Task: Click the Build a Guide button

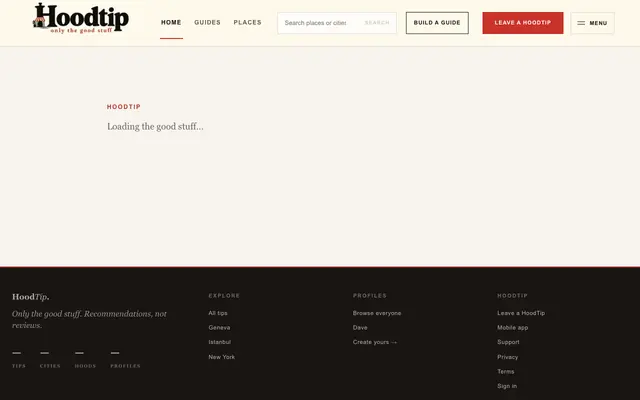Action: [x=437, y=23]
